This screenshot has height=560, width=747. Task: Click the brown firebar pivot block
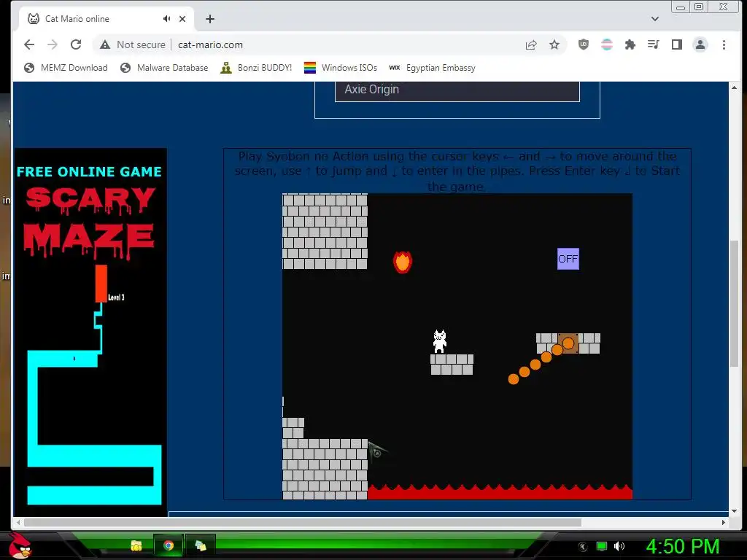(x=568, y=343)
